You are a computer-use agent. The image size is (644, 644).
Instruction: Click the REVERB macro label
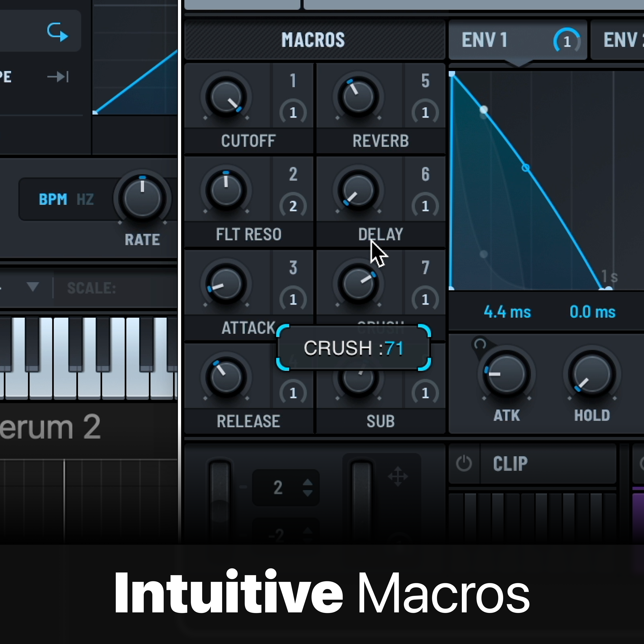381,141
